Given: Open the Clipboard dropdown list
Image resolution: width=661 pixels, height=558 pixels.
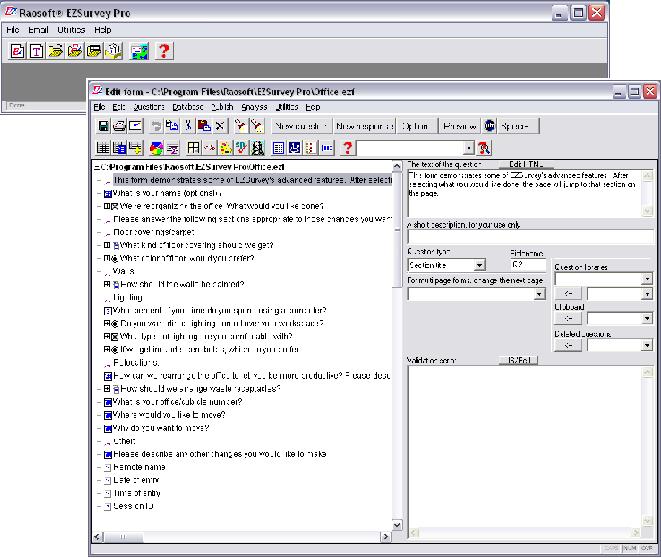Looking at the screenshot, I should 647,319.
